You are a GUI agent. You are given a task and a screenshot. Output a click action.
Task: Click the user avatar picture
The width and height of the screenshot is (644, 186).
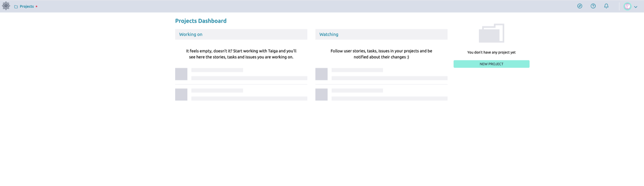pos(627,6)
